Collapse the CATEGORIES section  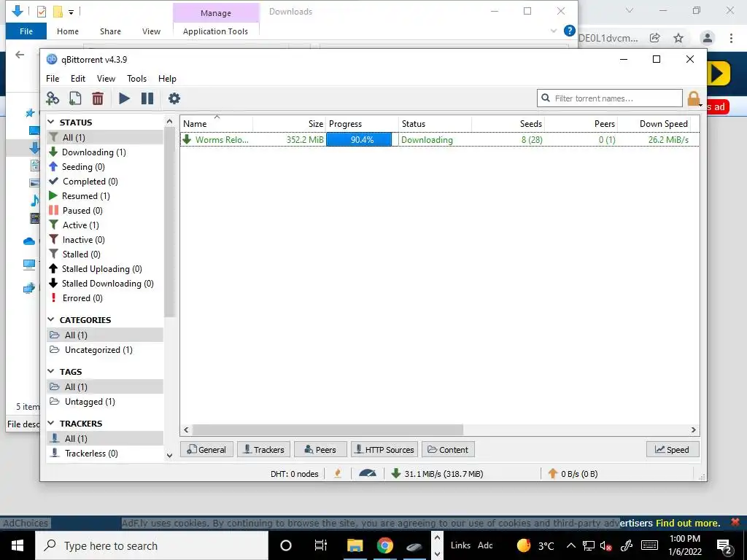(x=51, y=319)
